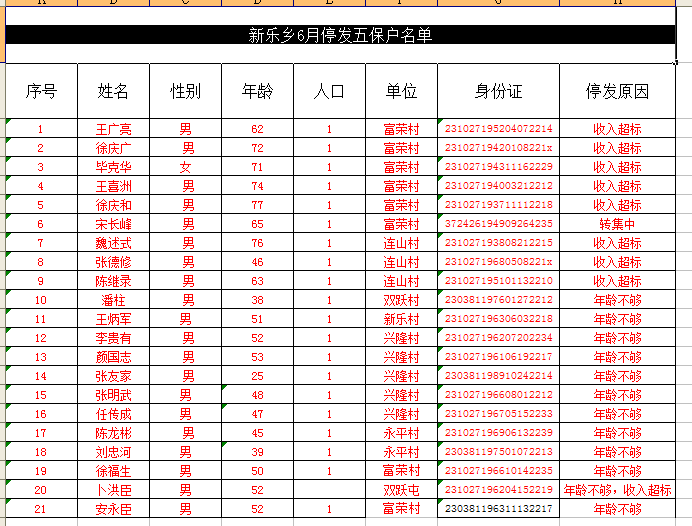Image resolution: width=692 pixels, height=526 pixels.
Task: Select the age cell 38 for 潘柱
Action: [x=257, y=300]
